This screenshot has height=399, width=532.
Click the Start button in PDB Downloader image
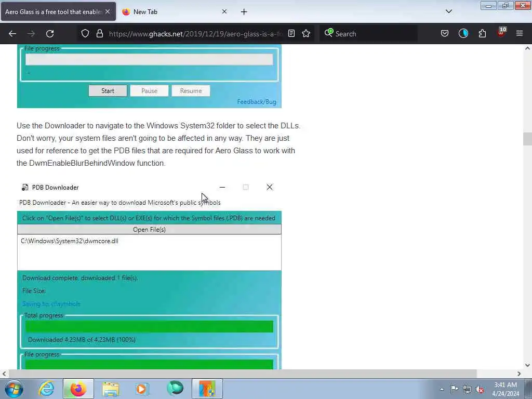108,91
